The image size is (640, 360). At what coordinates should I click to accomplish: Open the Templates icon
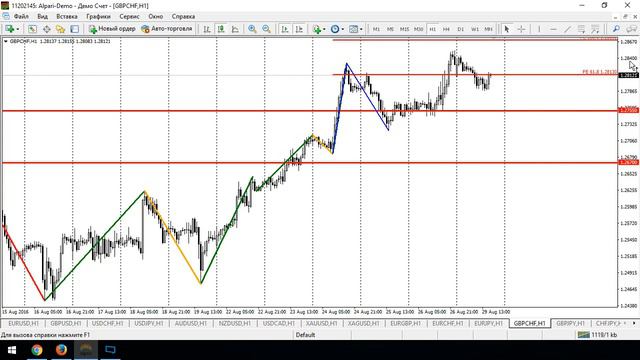[353, 29]
